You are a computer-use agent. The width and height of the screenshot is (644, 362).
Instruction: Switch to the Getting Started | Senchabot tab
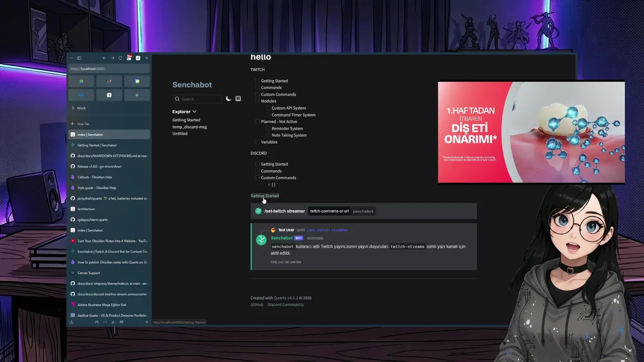[109, 145]
